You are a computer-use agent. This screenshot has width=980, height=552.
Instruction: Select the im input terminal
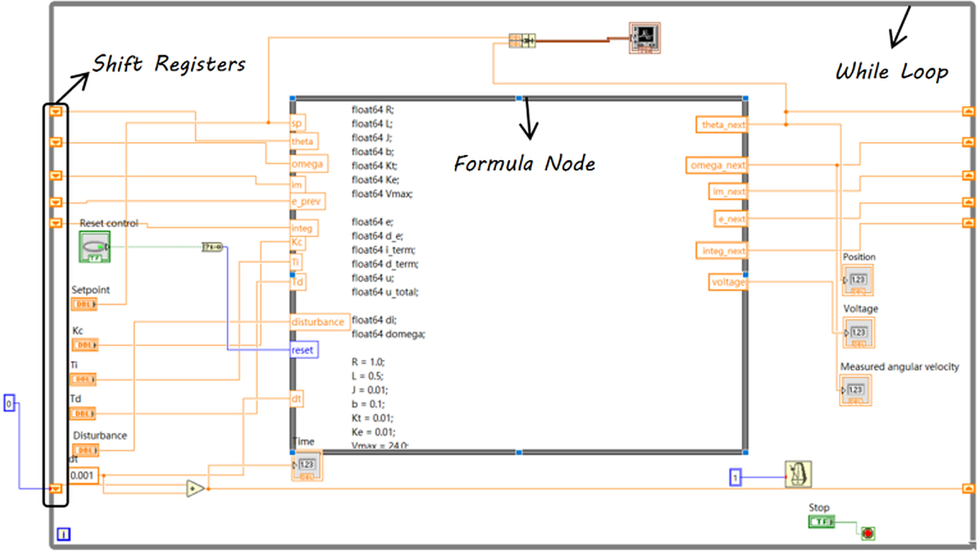coord(297,185)
